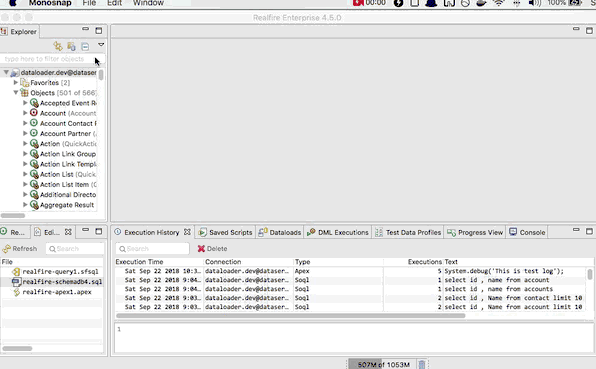Open the Edit menu

(114, 3)
